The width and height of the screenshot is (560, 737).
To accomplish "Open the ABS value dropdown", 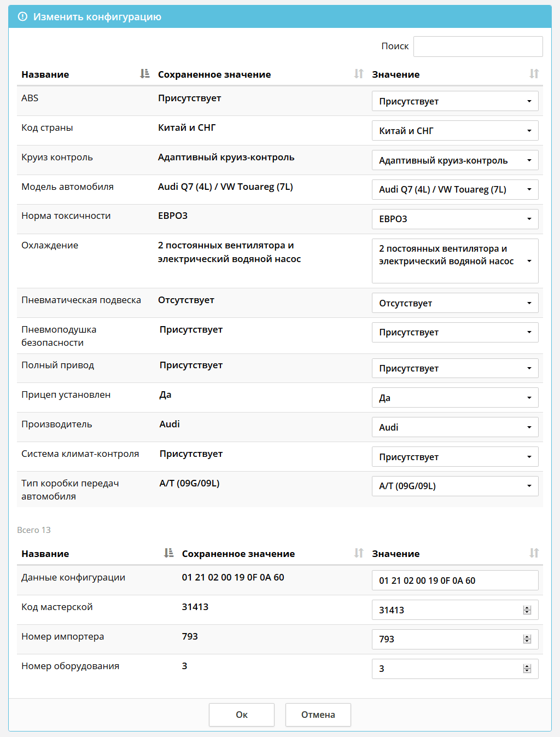I will (455, 101).
